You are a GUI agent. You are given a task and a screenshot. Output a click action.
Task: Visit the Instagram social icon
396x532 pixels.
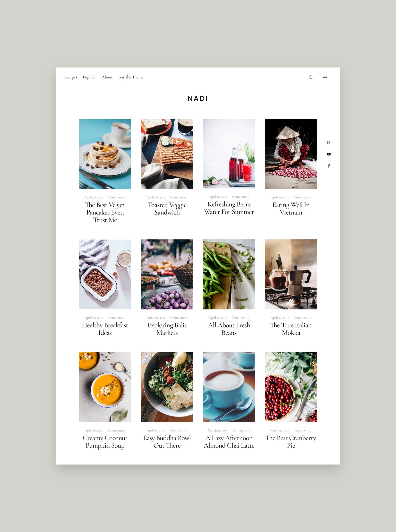point(329,143)
